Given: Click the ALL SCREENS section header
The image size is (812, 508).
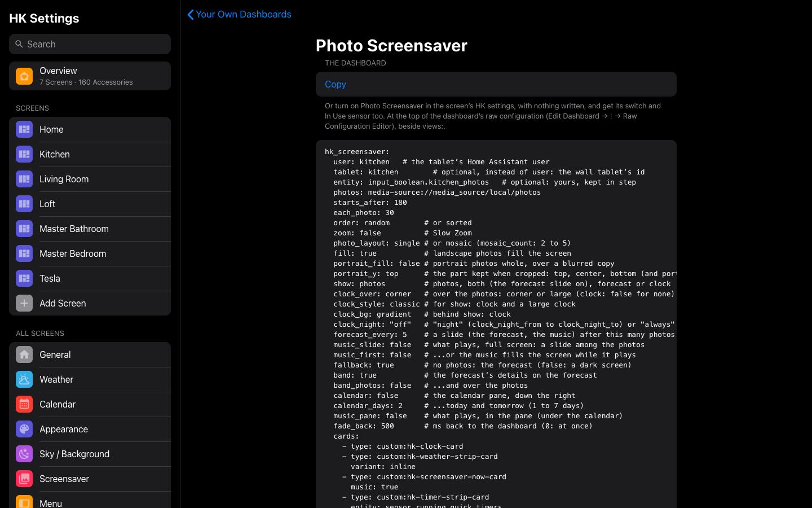Looking at the screenshot, I should pyautogui.click(x=40, y=334).
